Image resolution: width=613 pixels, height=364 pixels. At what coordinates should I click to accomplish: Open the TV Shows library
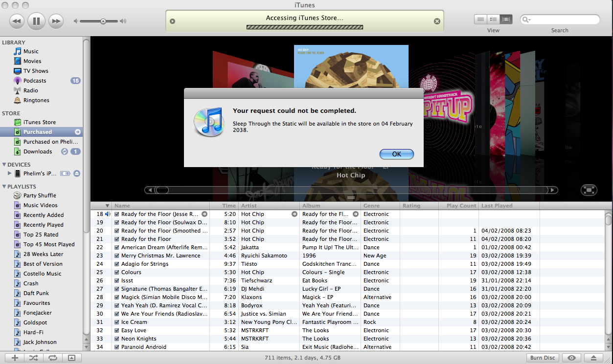[x=36, y=71]
